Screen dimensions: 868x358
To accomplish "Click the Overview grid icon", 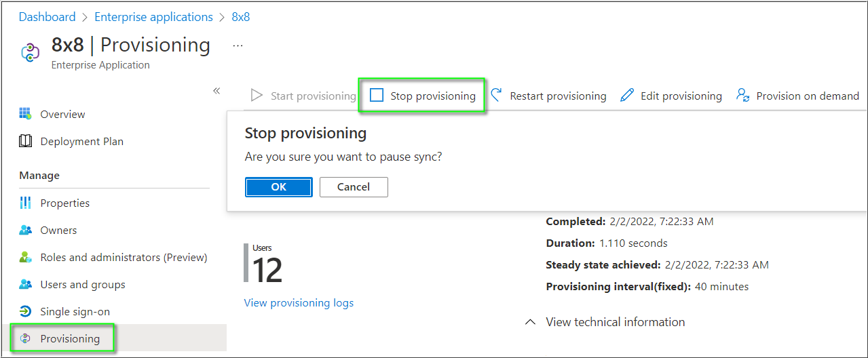I will coord(25,114).
